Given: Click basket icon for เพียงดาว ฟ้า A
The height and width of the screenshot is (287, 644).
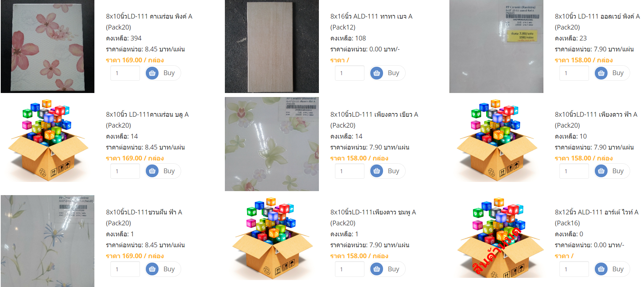Looking at the screenshot, I should coord(601,171).
